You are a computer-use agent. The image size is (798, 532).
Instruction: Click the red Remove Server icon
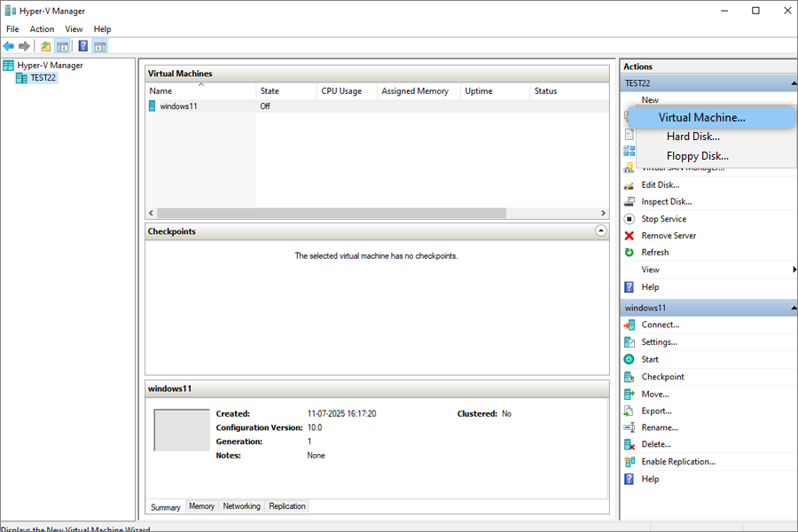tap(630, 236)
